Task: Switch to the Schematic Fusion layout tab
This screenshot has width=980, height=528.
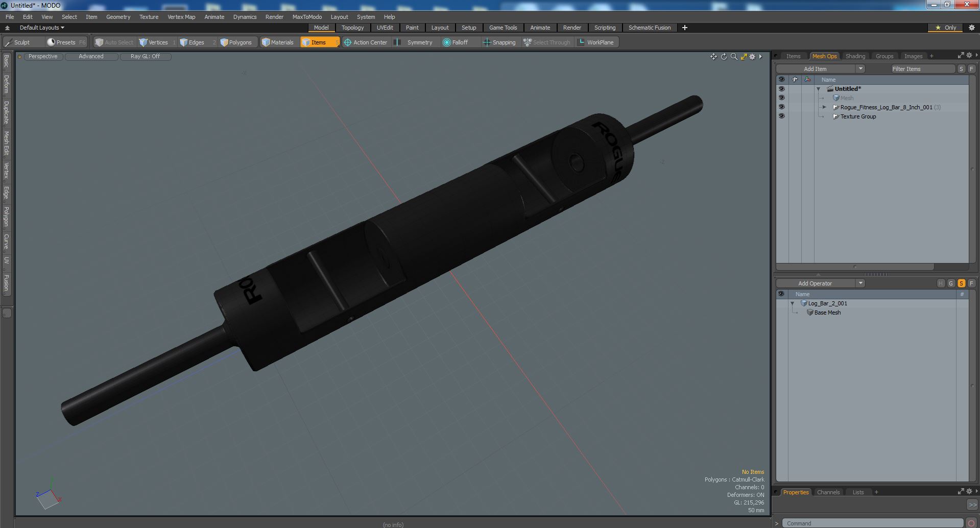Action: coord(649,28)
